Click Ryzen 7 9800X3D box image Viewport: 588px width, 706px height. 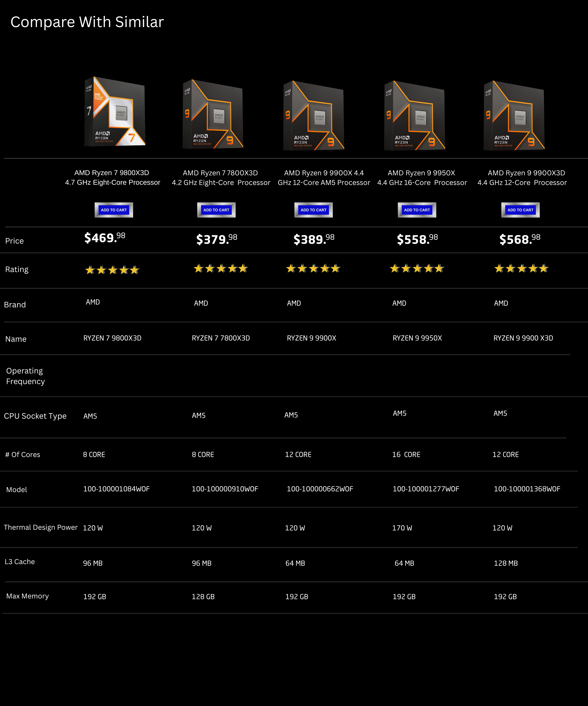coord(115,112)
